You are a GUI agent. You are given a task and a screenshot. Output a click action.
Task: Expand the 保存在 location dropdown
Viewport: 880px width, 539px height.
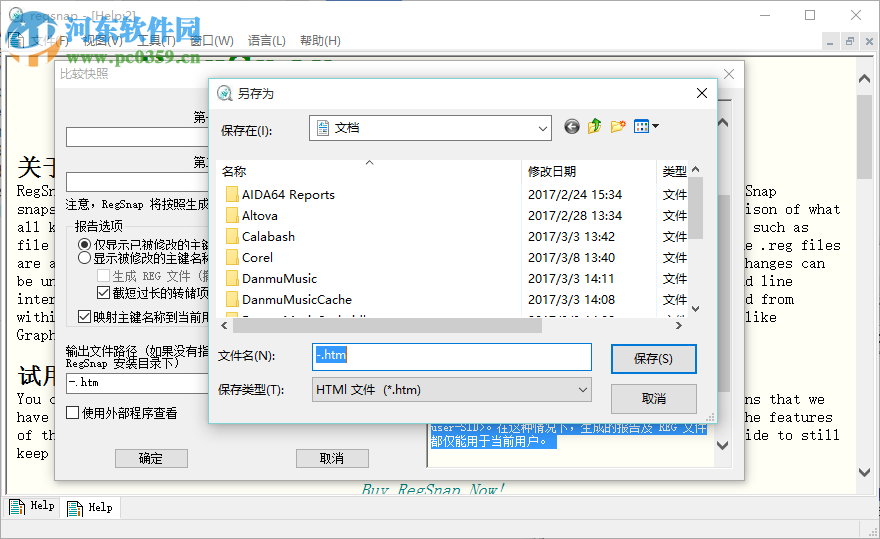[x=542, y=129]
